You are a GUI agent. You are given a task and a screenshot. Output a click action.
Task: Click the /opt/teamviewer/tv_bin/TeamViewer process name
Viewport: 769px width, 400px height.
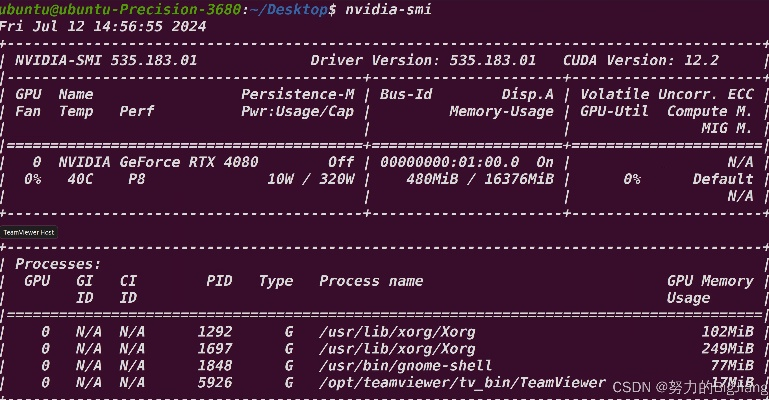pos(463,383)
